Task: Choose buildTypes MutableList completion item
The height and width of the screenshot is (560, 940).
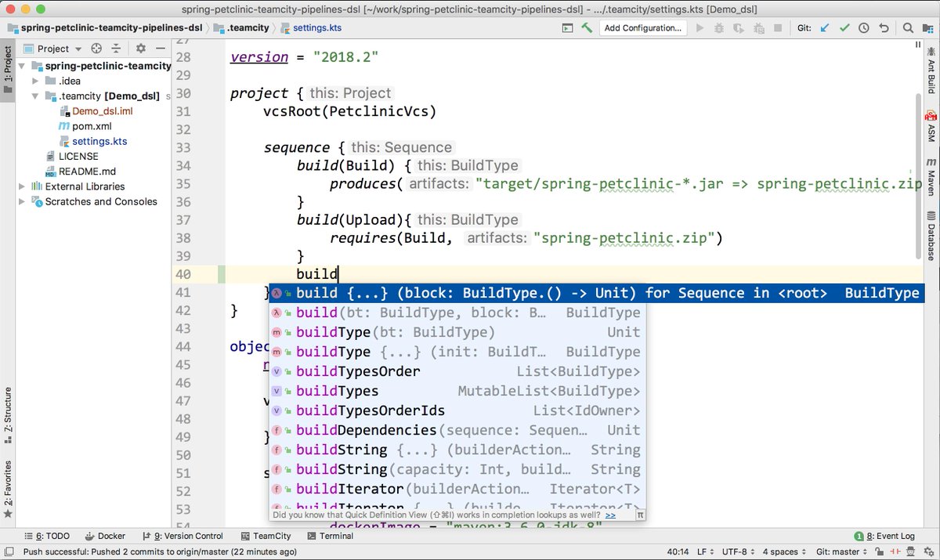Action: pos(457,391)
